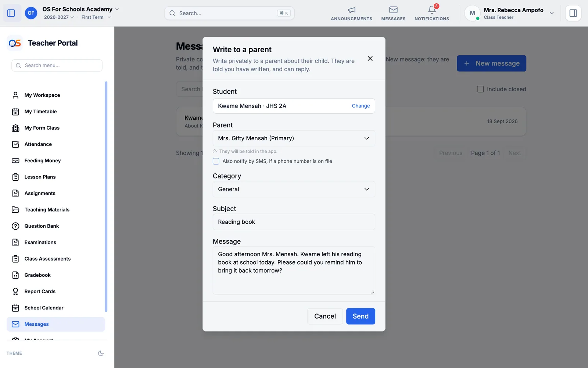Open Announcements megaphone icon
Viewport: 588px width, 368px height.
(x=351, y=10)
